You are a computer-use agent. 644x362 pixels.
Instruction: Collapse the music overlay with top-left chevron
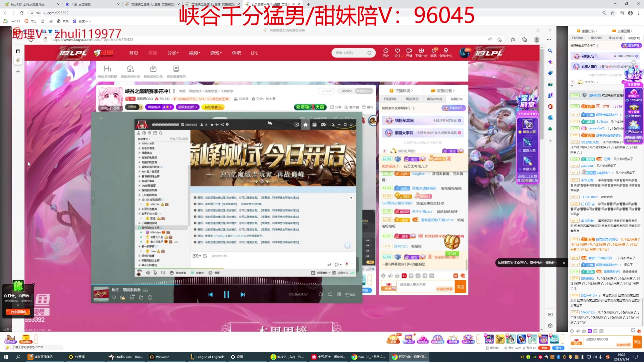coord(101,118)
